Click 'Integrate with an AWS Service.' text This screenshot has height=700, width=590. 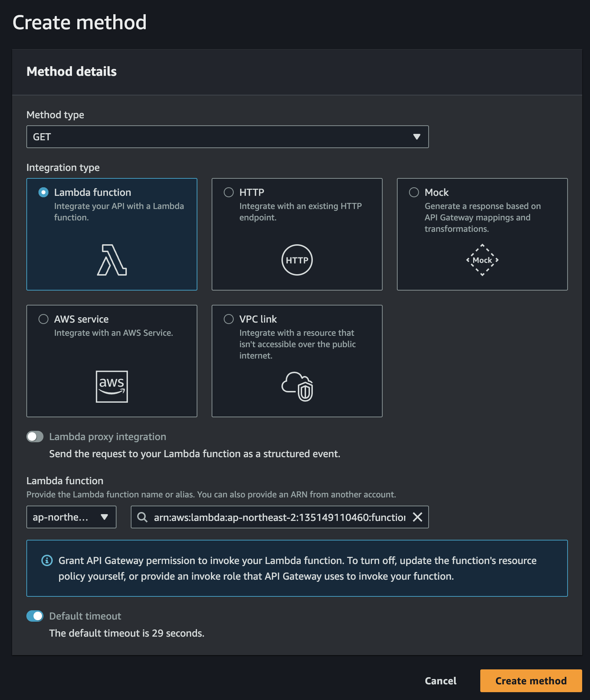click(114, 333)
